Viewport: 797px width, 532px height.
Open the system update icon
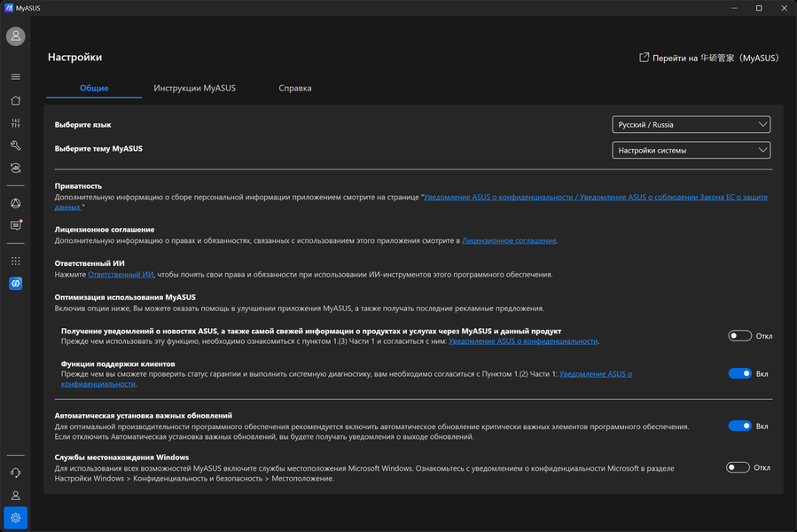[16, 168]
